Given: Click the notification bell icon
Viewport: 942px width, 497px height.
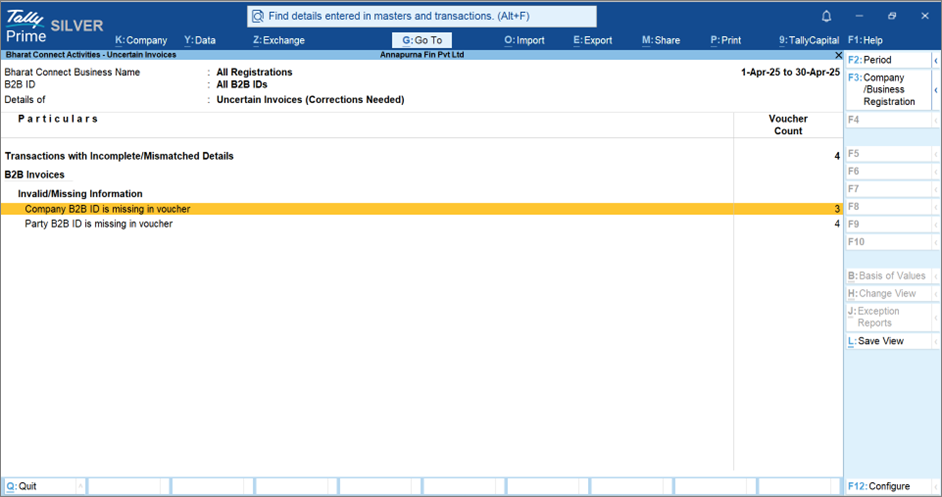Looking at the screenshot, I should [x=827, y=16].
